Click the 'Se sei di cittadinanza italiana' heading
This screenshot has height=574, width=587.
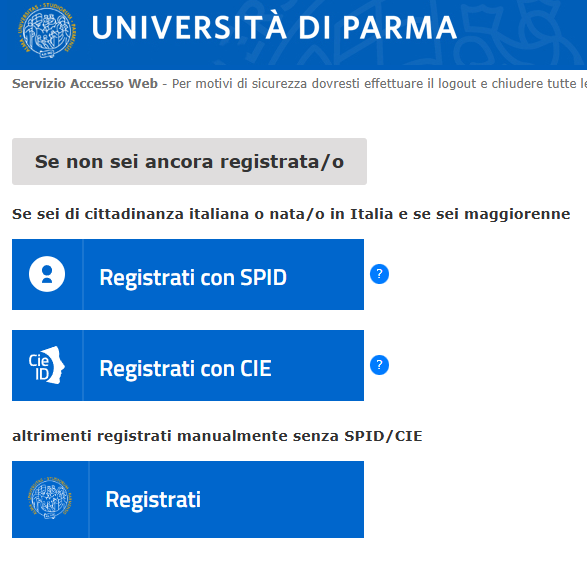(291, 214)
